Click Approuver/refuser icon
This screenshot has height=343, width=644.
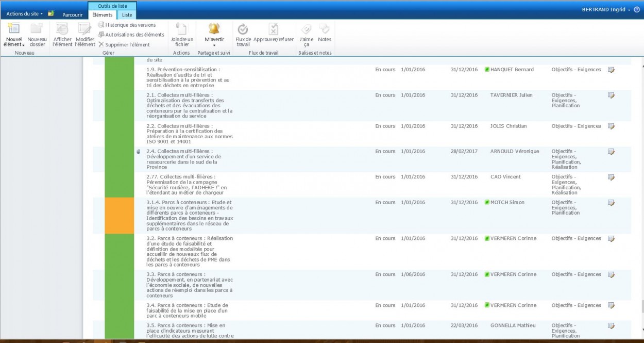pyautogui.click(x=274, y=29)
